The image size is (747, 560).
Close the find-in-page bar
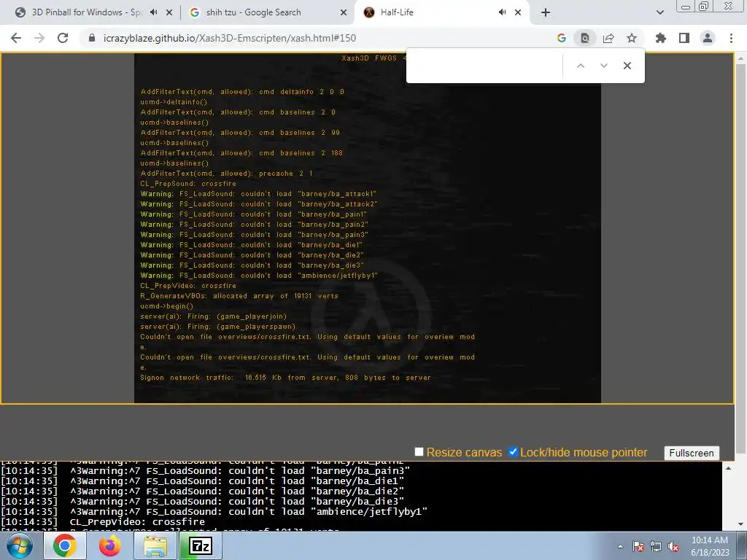click(x=627, y=66)
